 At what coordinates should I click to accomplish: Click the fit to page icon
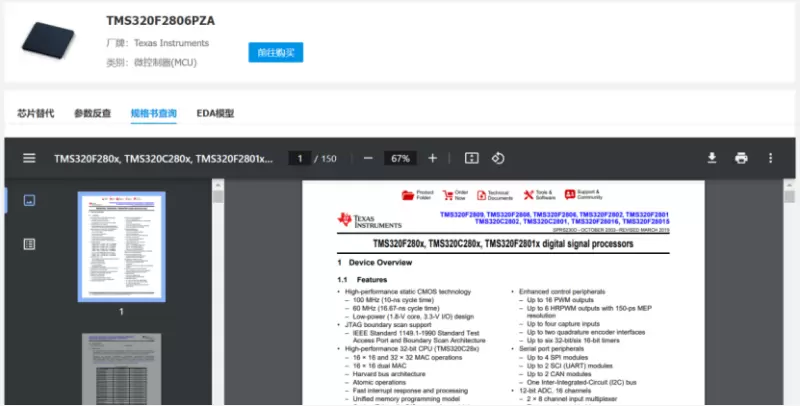coord(472,158)
